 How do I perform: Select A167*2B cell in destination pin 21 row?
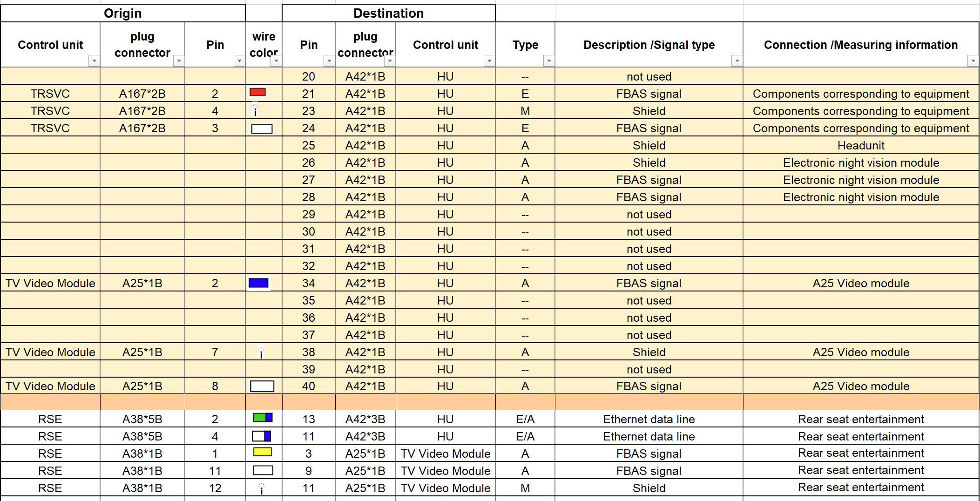(142, 94)
